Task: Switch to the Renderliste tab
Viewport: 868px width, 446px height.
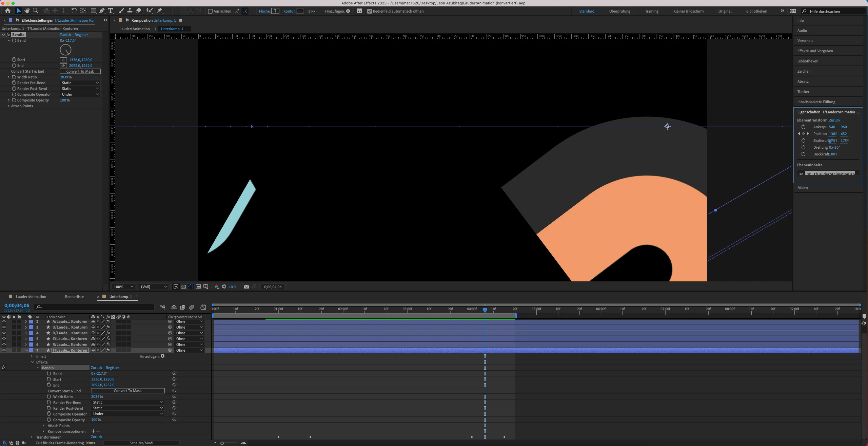Action: pos(74,297)
